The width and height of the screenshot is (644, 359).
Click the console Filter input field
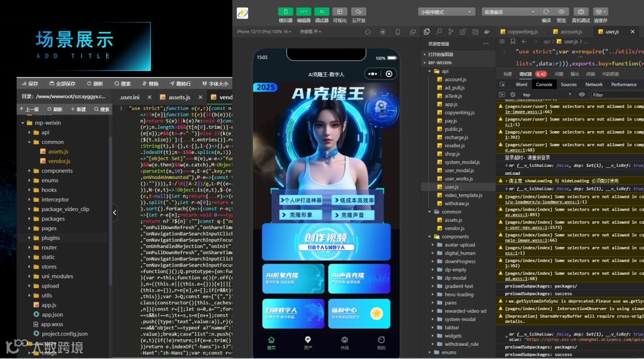617,94
